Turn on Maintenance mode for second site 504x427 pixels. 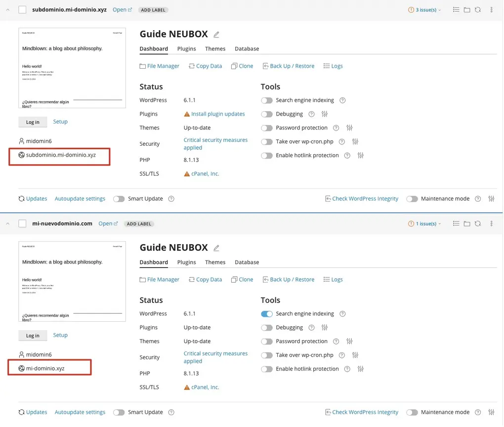(412, 412)
